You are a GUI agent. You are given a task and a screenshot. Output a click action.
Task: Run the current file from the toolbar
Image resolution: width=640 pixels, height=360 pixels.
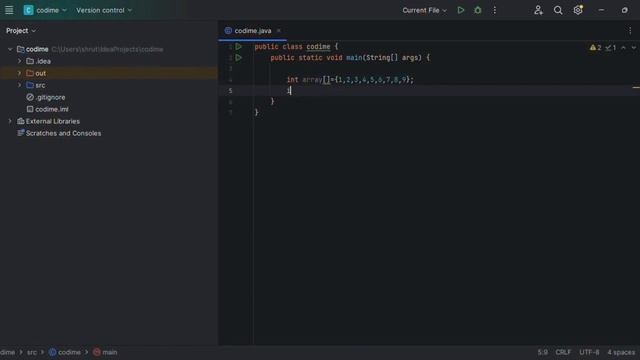click(x=461, y=10)
